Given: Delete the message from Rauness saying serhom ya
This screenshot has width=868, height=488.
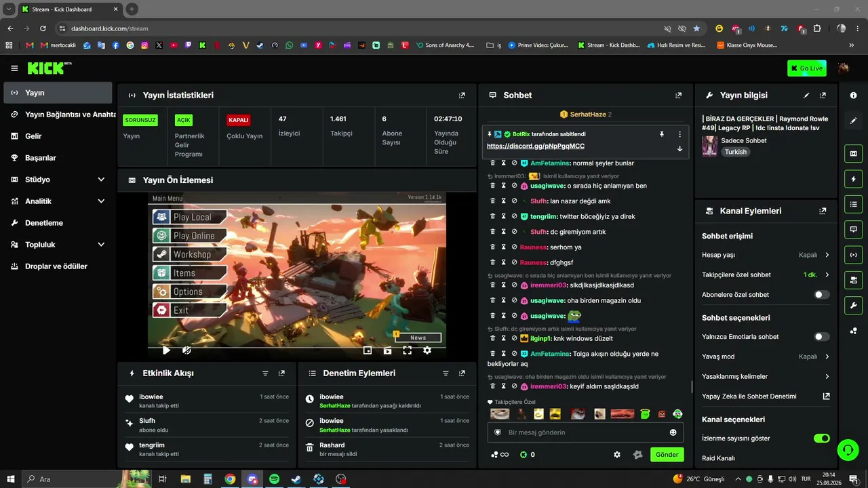Looking at the screenshot, I should [493, 247].
